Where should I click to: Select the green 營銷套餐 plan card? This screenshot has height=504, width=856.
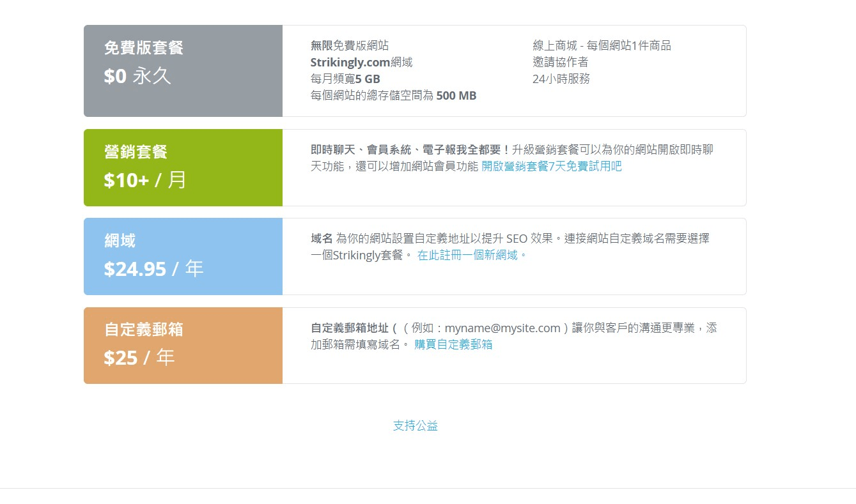click(x=183, y=167)
